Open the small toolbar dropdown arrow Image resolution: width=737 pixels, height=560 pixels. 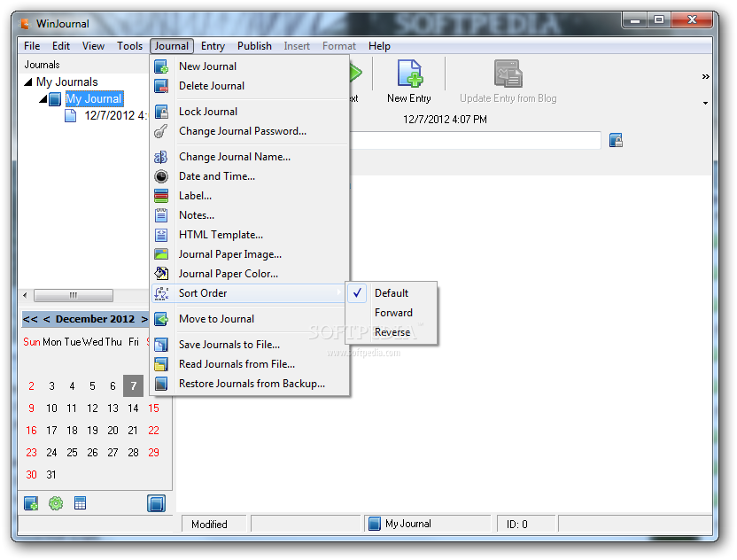(x=705, y=103)
